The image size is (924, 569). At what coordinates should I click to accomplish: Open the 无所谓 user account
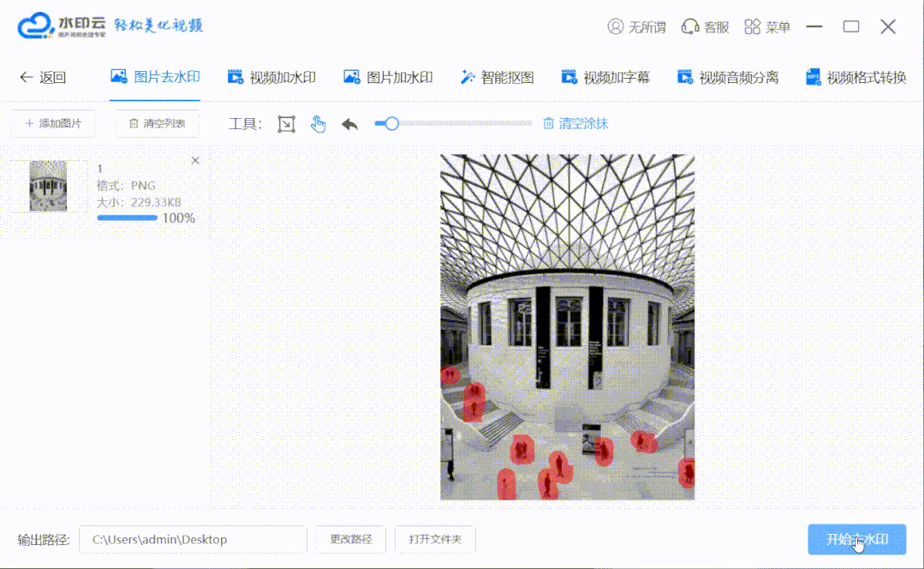click(636, 27)
